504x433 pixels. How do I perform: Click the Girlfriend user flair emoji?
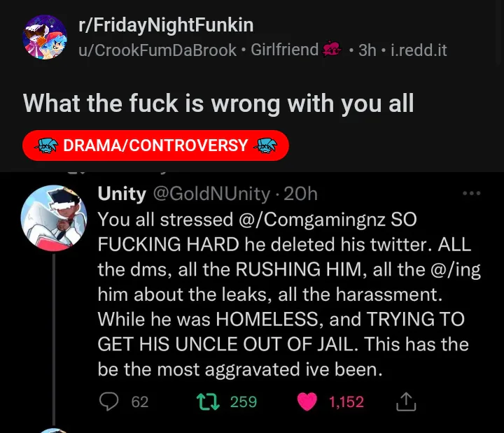pos(331,50)
